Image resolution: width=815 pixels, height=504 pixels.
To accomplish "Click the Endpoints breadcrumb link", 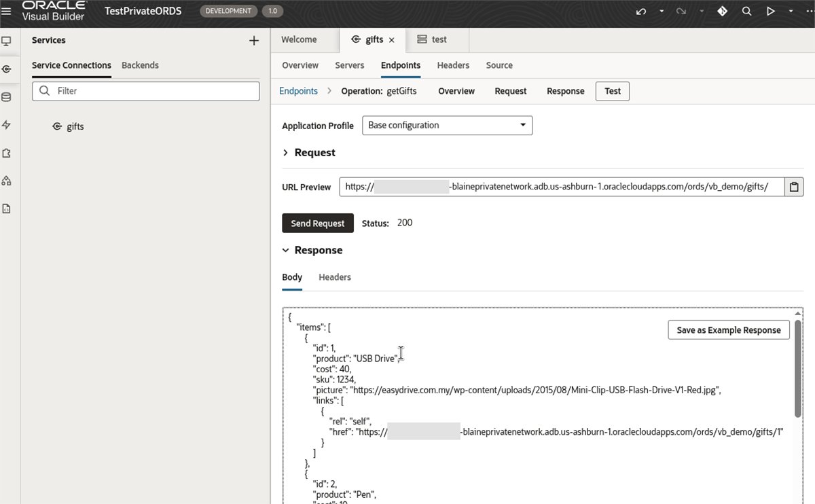I will (x=298, y=91).
